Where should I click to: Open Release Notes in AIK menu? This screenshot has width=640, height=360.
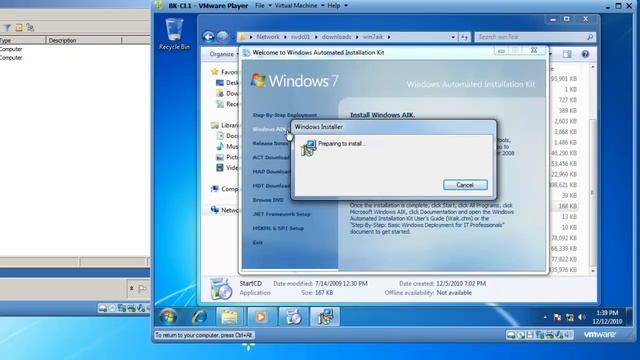270,143
